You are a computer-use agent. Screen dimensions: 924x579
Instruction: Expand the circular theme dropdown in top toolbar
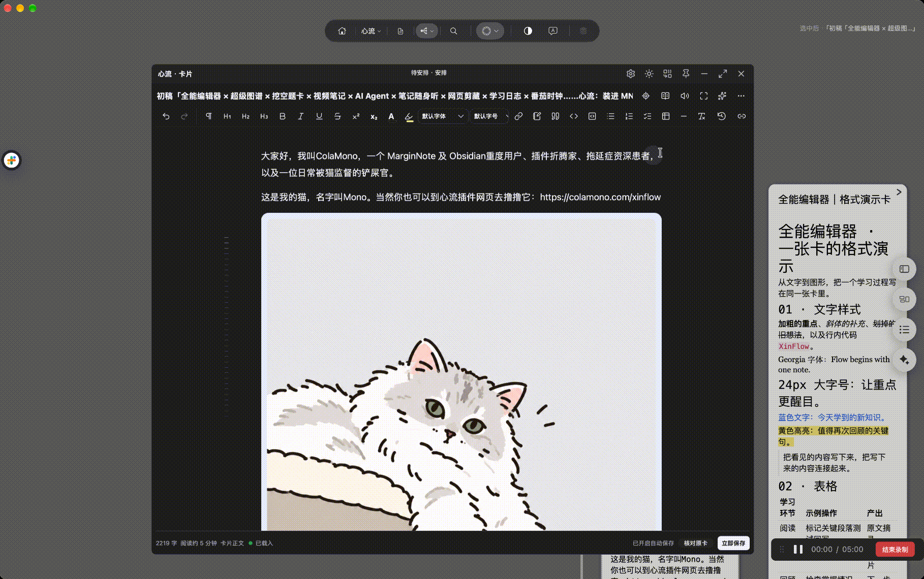click(x=490, y=31)
